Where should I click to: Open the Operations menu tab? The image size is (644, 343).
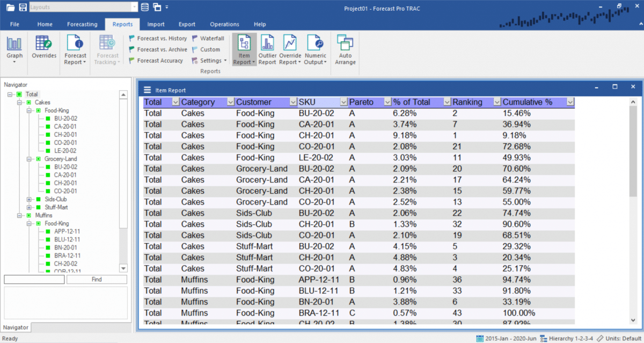224,24
